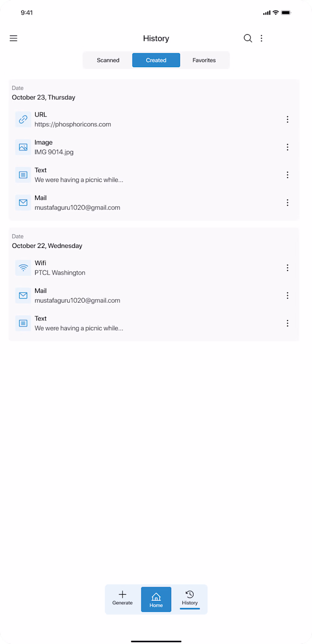Image resolution: width=312 pixels, height=644 pixels.
Task: Go to Home in bottom bar
Action: (156, 599)
